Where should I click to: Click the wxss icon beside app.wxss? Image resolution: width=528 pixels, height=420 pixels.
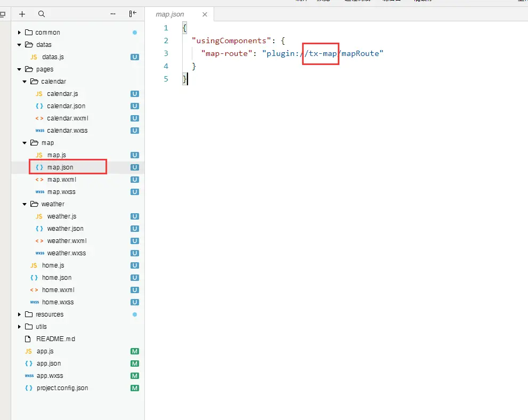pos(29,376)
